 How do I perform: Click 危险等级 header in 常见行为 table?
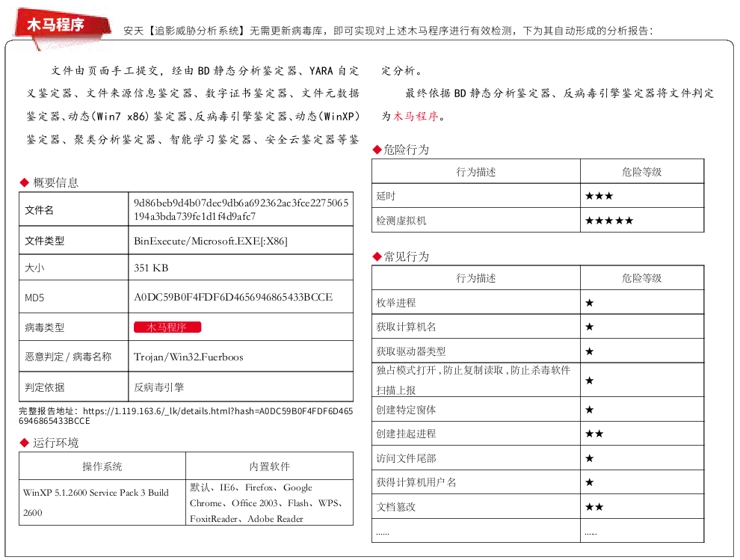tap(642, 278)
